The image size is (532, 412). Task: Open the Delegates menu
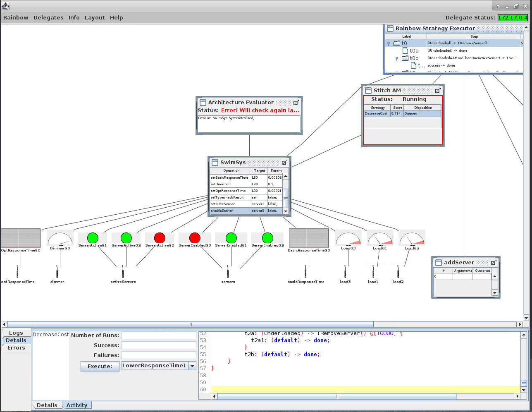(48, 18)
